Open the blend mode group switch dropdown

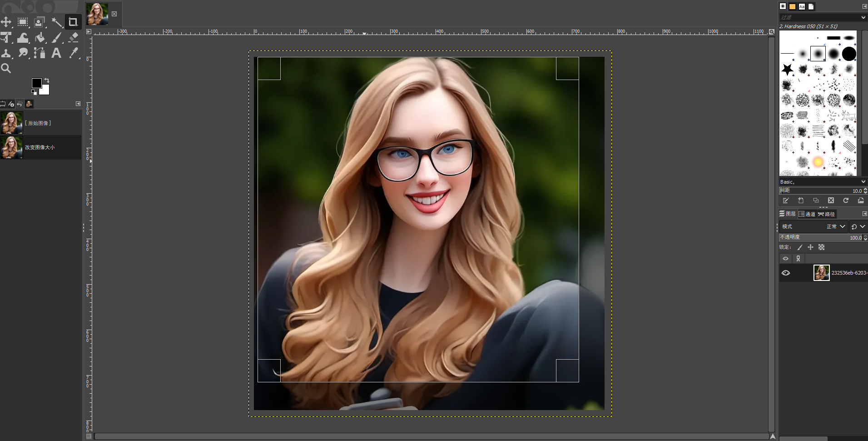pyautogui.click(x=858, y=226)
